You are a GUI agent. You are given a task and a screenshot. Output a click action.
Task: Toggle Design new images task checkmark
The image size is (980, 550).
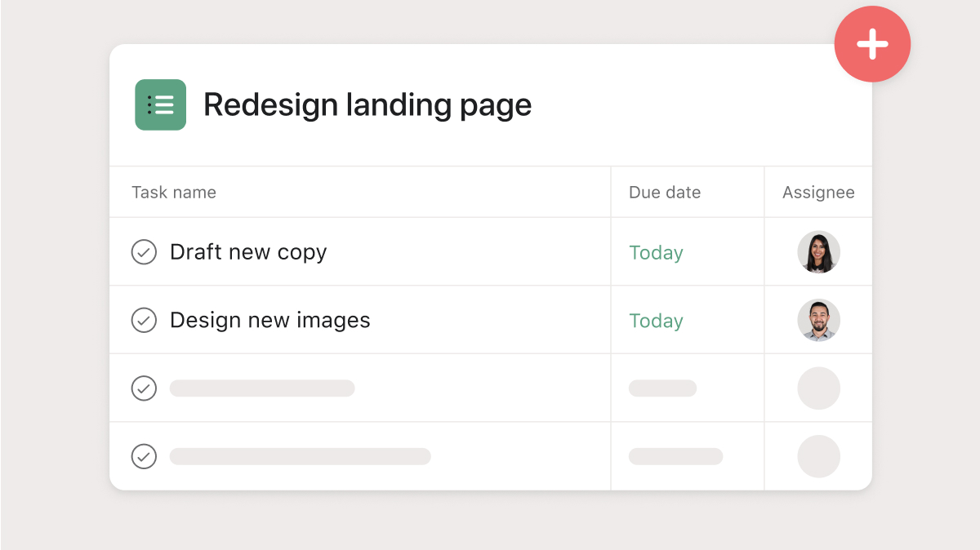click(x=144, y=320)
